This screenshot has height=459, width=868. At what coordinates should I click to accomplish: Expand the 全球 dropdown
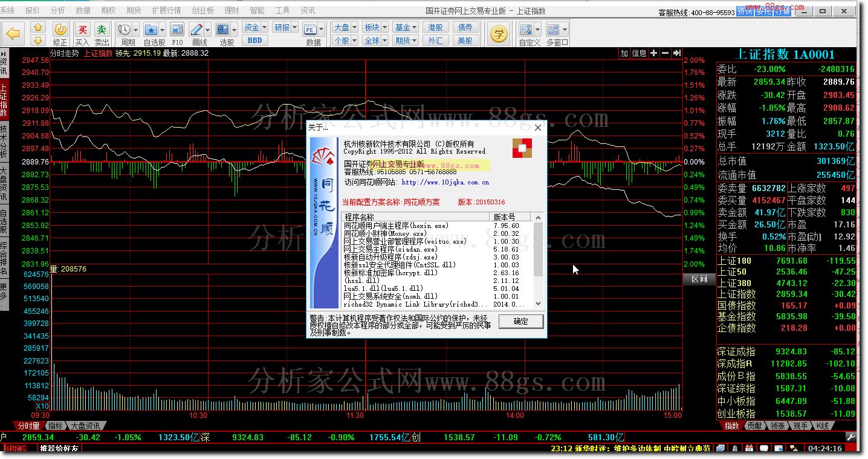(384, 41)
